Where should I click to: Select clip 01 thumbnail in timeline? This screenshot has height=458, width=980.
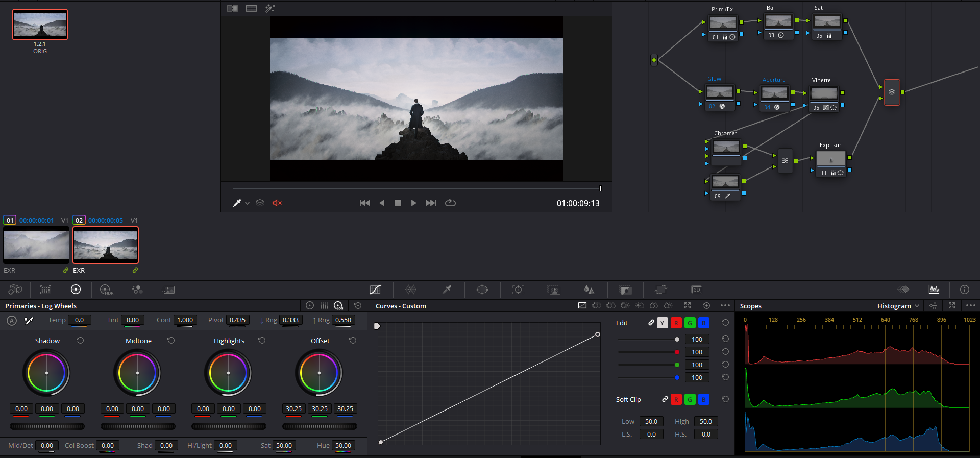click(x=36, y=245)
